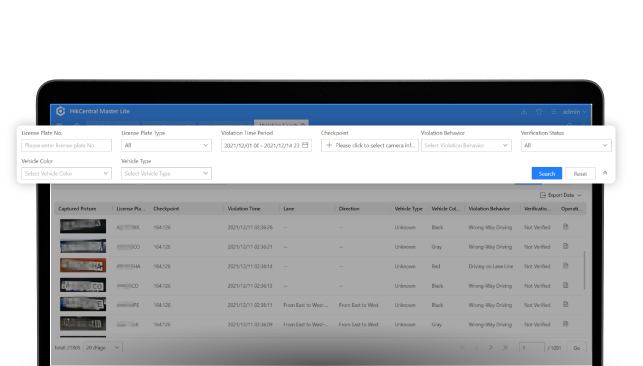Click Not Verified in the 02:36:21 row

(537, 247)
